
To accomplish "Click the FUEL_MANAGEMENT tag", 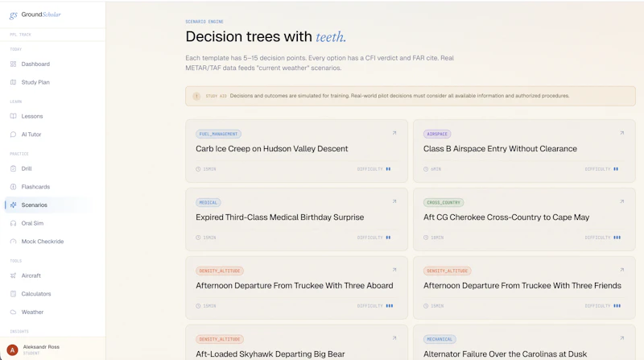I will 218,134.
